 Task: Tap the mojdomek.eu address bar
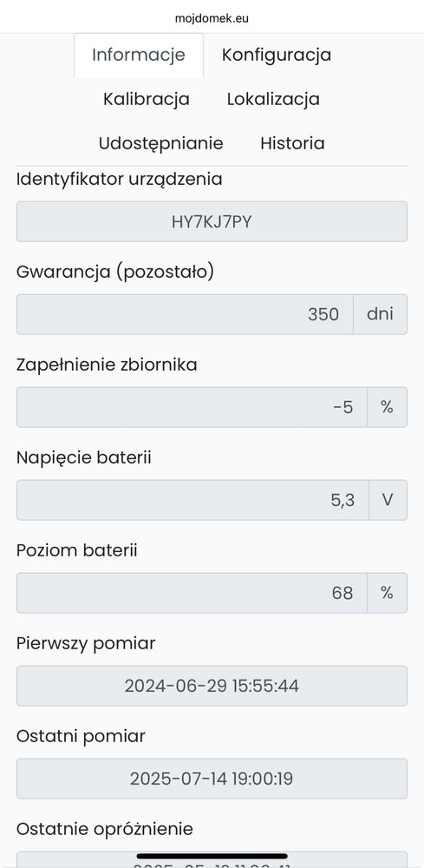(x=212, y=18)
